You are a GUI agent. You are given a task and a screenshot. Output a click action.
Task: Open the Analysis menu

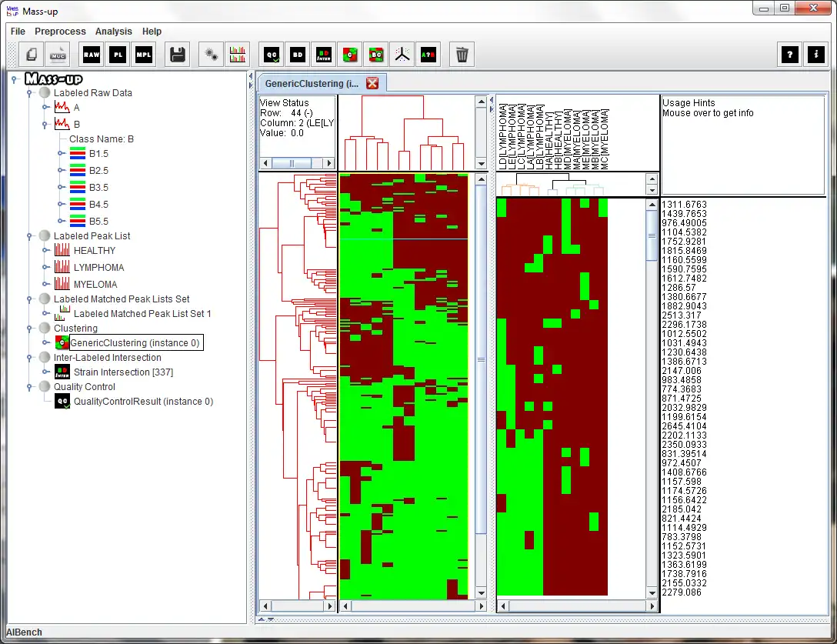pos(113,32)
